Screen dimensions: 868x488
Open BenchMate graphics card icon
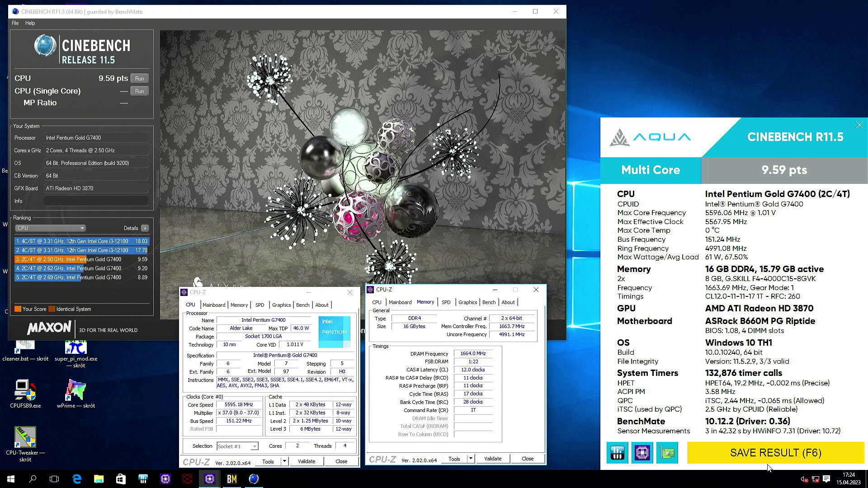[667, 453]
